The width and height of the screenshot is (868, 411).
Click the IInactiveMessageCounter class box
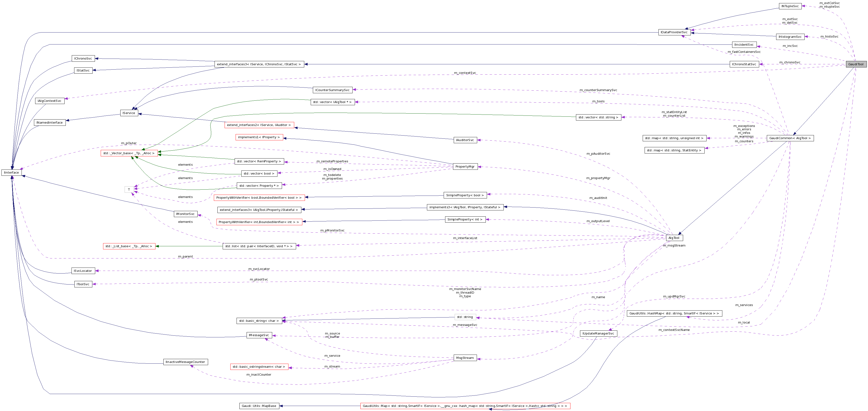(x=186, y=362)
